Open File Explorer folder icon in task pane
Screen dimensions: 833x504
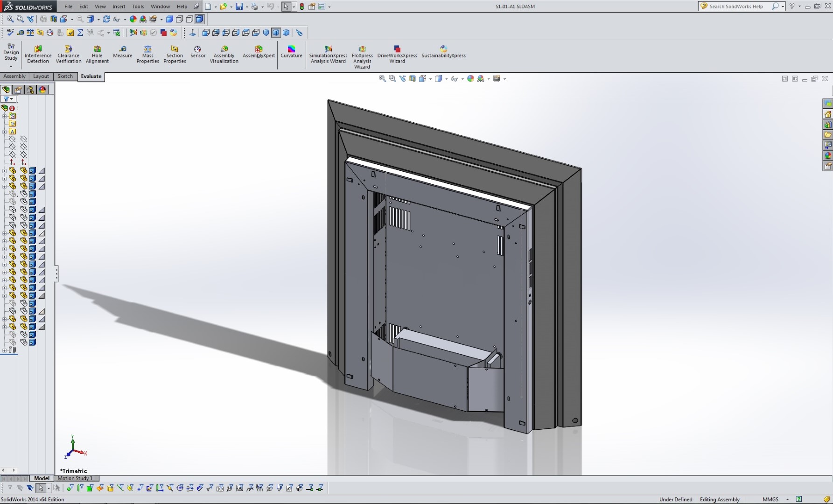828,135
